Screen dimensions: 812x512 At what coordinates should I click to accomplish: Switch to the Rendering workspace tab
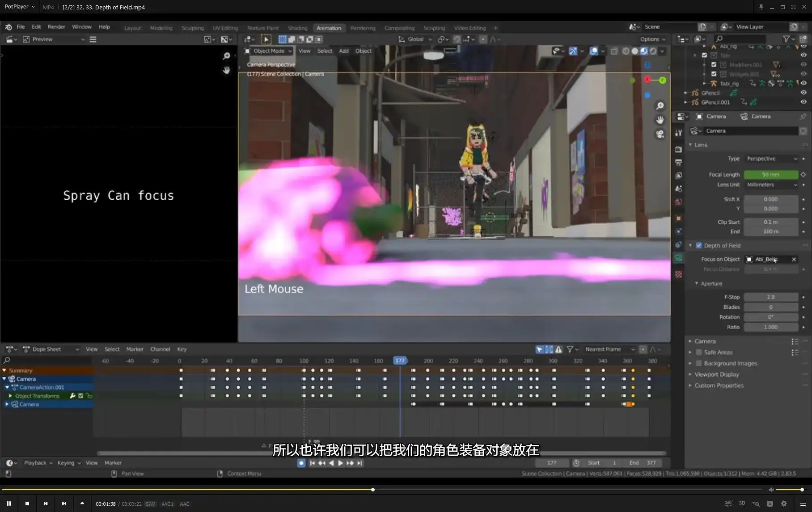coord(363,28)
